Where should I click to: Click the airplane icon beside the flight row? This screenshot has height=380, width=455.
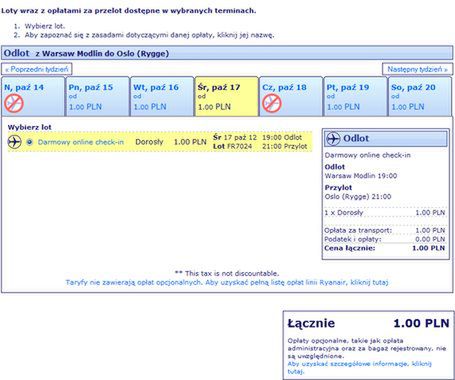point(14,142)
